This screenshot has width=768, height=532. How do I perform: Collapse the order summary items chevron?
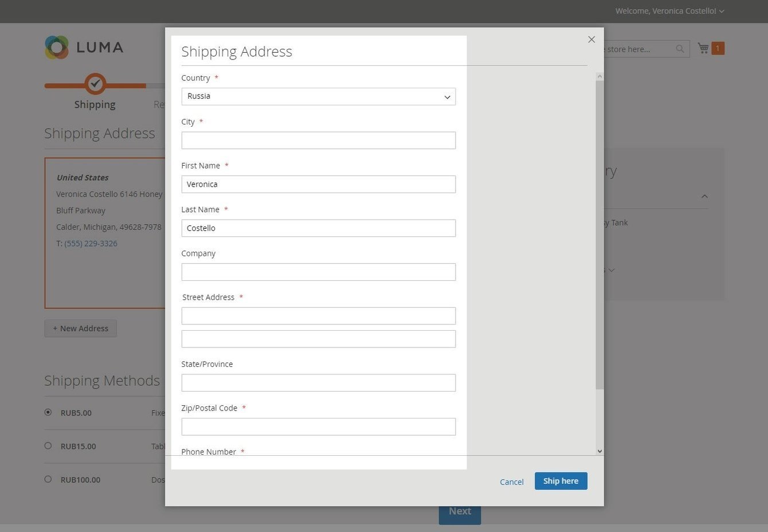pyautogui.click(x=704, y=197)
